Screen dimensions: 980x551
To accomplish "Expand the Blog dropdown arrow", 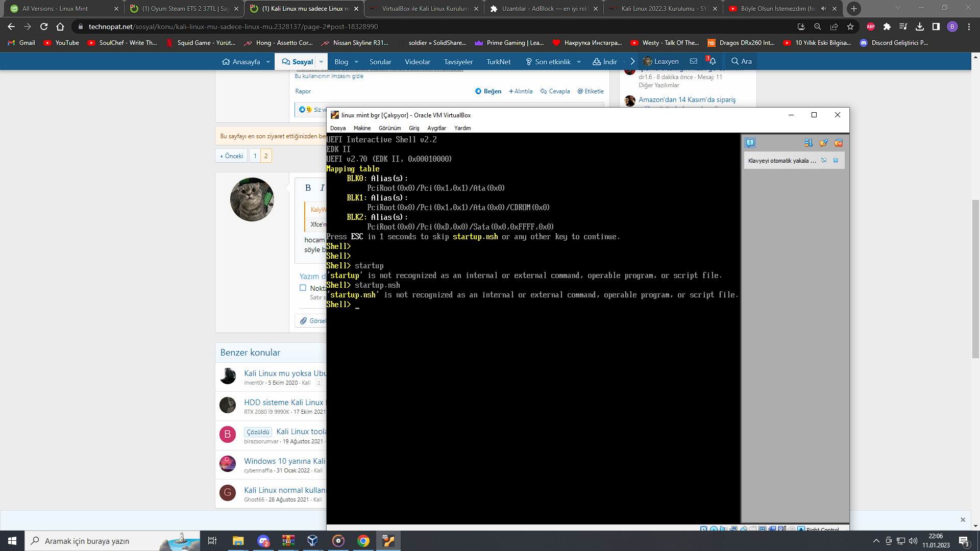I will [356, 62].
